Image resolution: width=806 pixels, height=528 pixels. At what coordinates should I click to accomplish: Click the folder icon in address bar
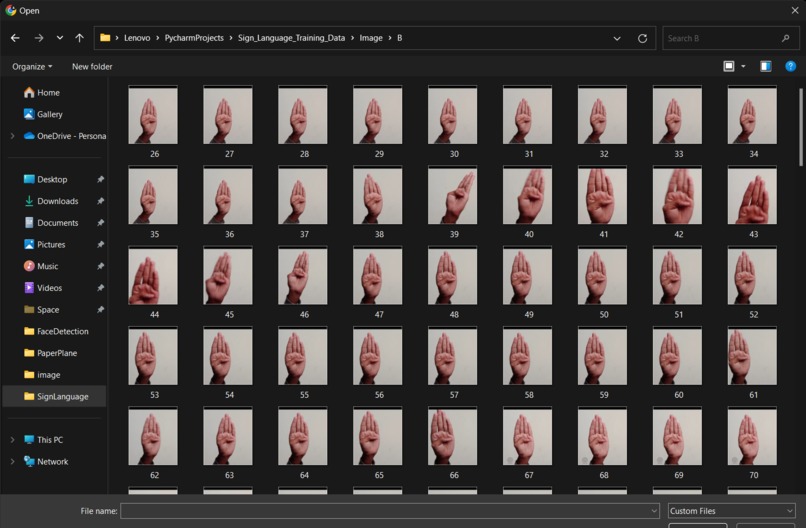(x=105, y=38)
